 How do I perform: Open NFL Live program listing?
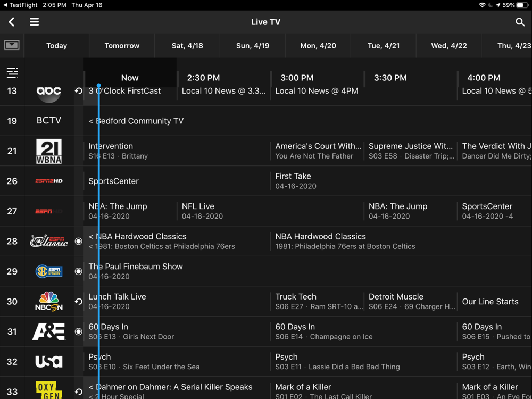point(270,211)
